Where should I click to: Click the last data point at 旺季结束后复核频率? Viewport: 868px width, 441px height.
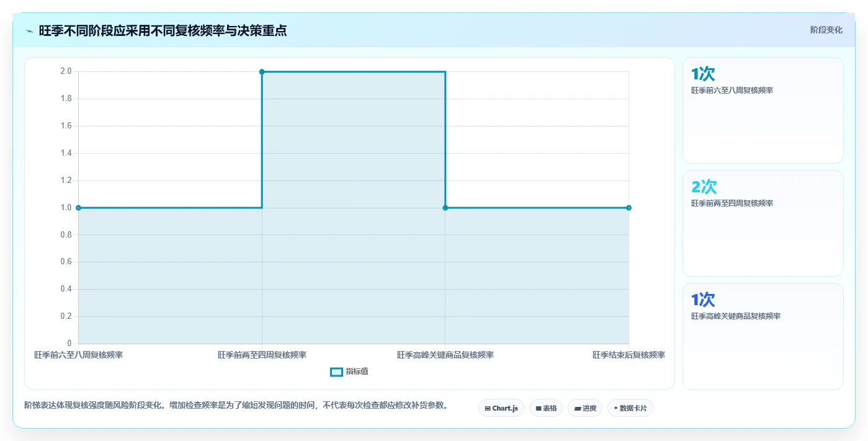[x=629, y=208]
